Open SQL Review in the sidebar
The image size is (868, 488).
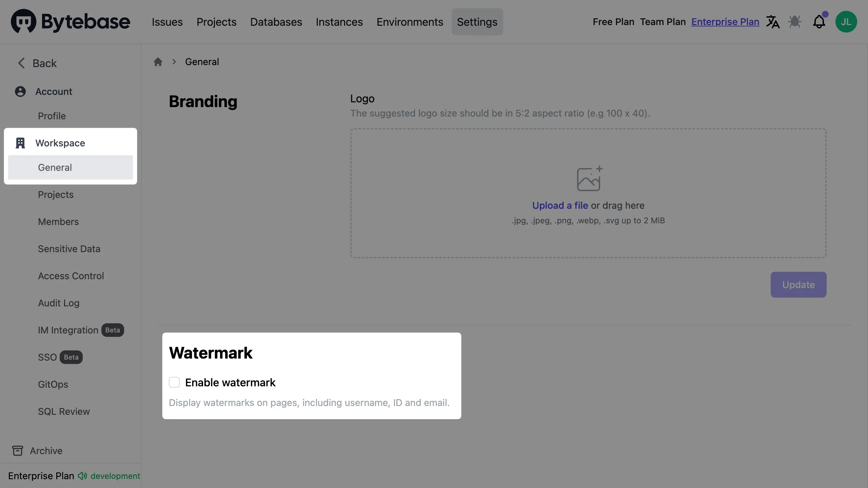coord(64,411)
